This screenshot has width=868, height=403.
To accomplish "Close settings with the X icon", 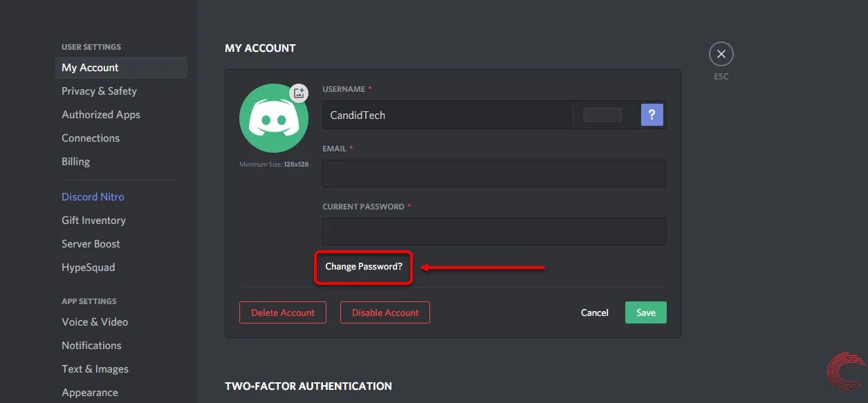I will coord(721,54).
